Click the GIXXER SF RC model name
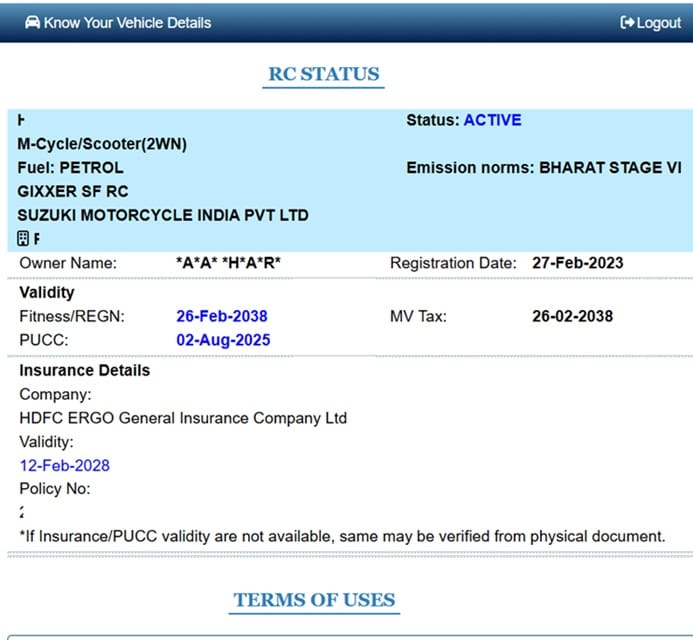The width and height of the screenshot is (693, 640). 73,191
